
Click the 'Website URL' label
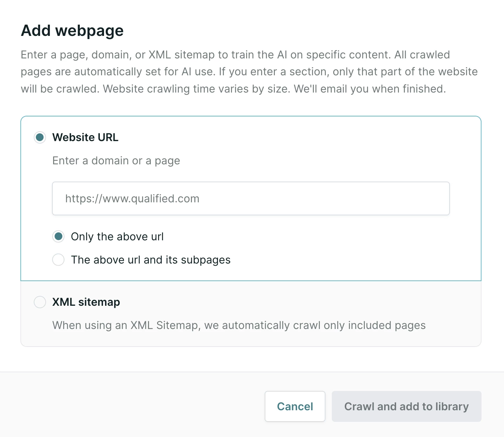pyautogui.click(x=85, y=137)
